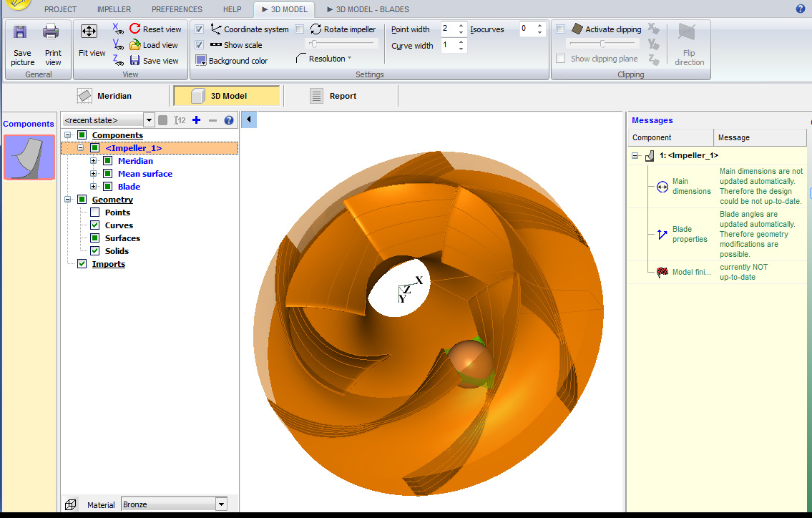The width and height of the screenshot is (812, 518).
Task: Open the PREFERENCES menu tab
Action: coord(177,9)
